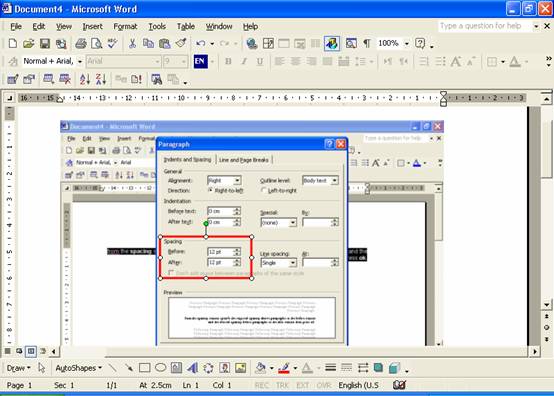Click the Print icon in standard toolbar
Screen dimensions: 554x396
81,43
